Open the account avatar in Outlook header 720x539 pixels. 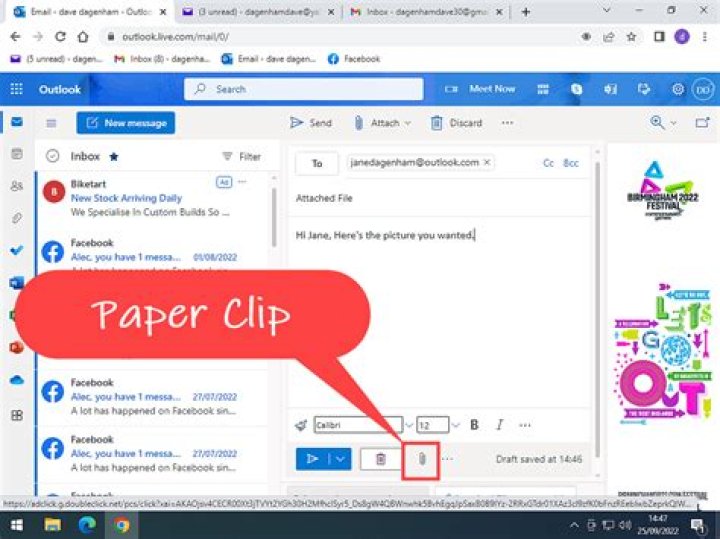click(x=703, y=90)
